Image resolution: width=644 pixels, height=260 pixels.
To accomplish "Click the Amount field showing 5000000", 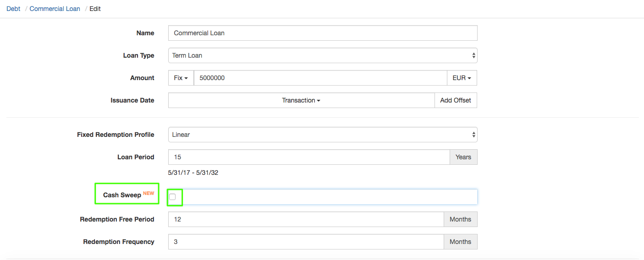I will click(x=320, y=78).
